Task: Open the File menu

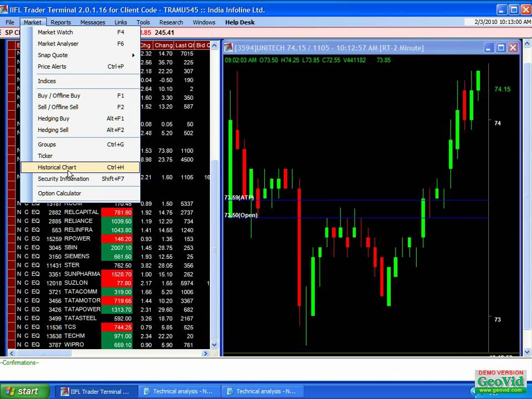Action: (10, 22)
